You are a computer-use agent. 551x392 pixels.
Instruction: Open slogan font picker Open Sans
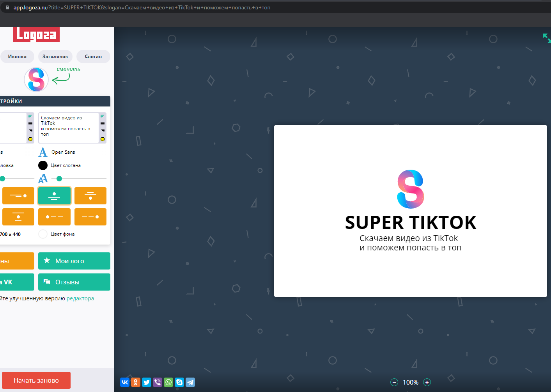[x=63, y=152]
